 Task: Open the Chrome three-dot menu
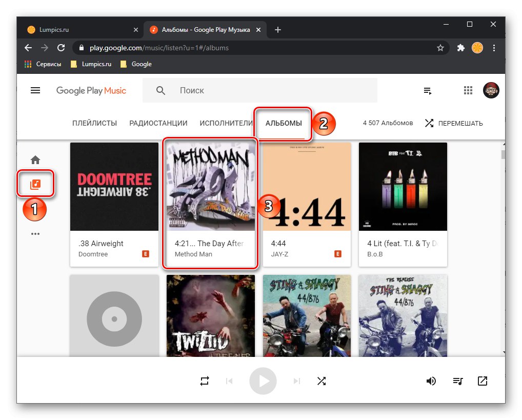point(494,48)
